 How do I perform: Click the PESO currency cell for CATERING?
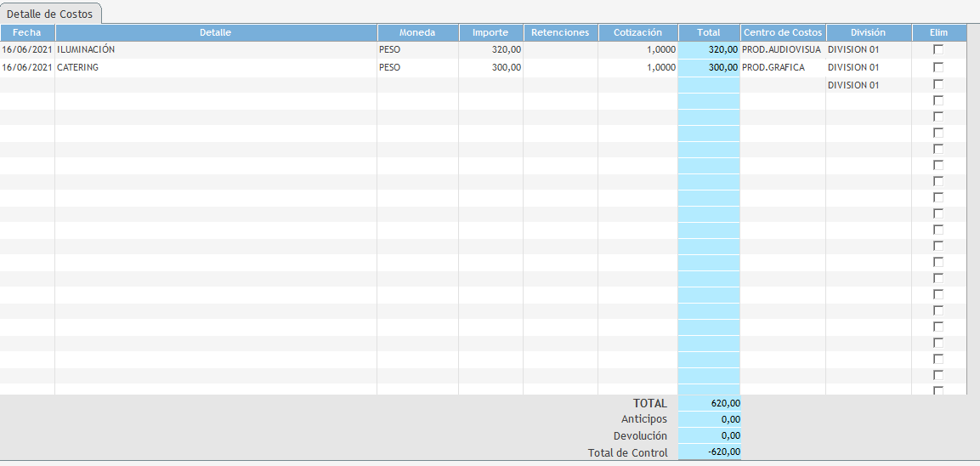pyautogui.click(x=417, y=67)
